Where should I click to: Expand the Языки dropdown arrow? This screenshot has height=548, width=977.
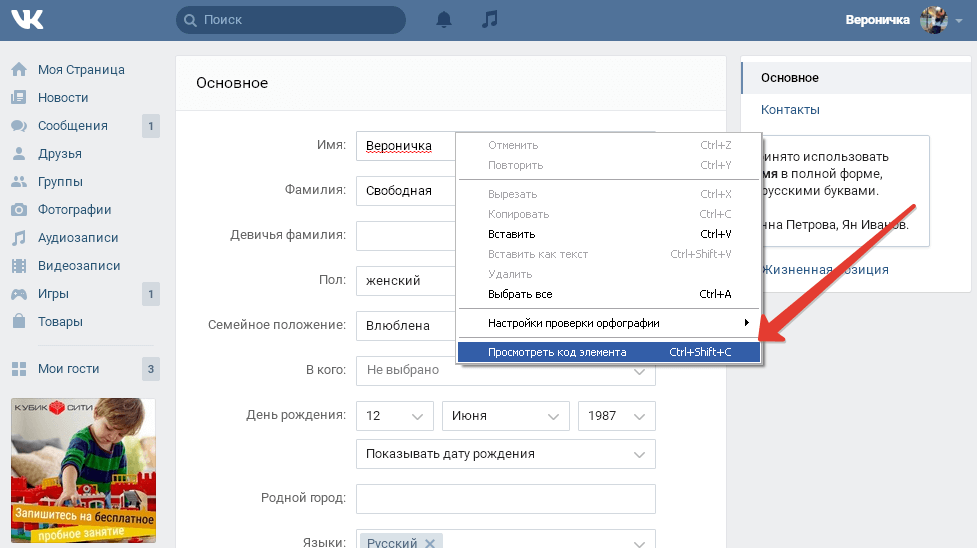tap(639, 543)
